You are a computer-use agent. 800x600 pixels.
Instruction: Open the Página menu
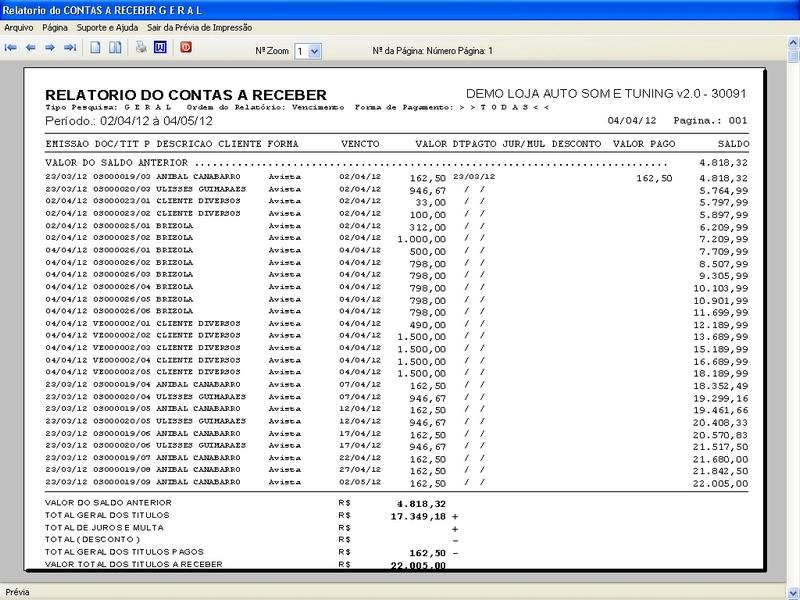click(x=55, y=28)
